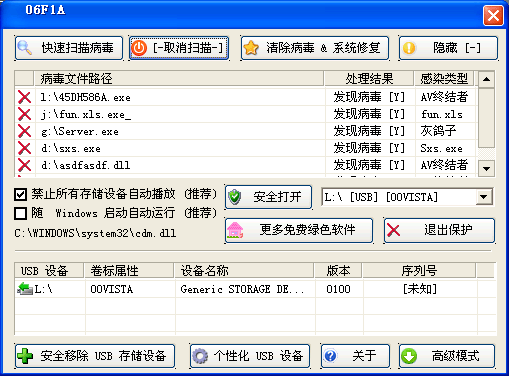Click the green arrow drive icon for L:\

point(25,289)
